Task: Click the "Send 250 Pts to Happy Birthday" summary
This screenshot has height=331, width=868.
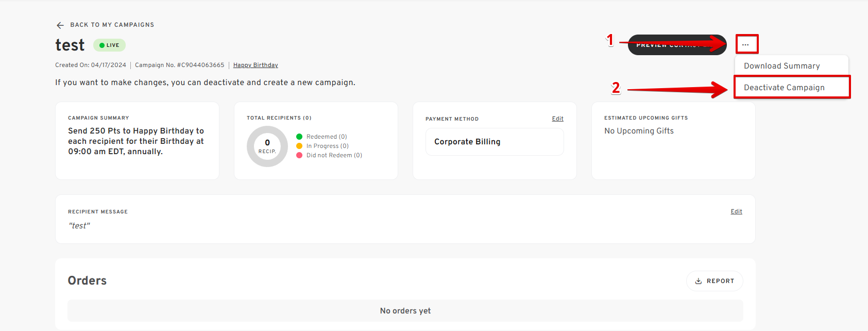Action: tap(136, 141)
